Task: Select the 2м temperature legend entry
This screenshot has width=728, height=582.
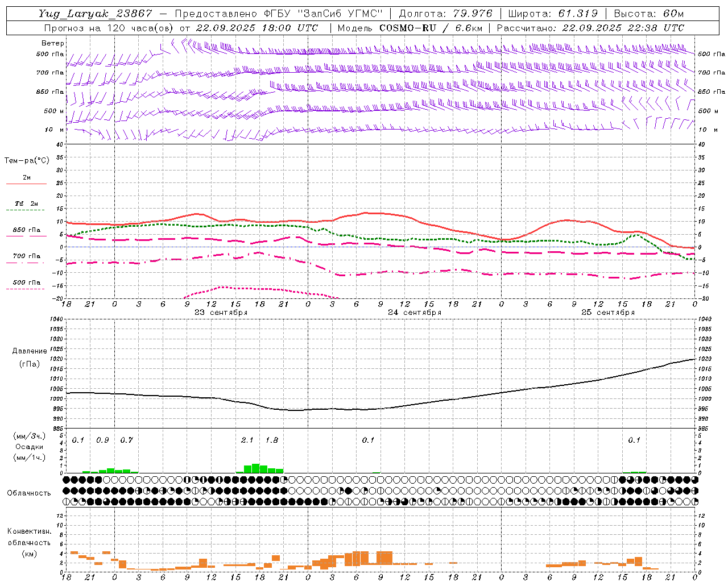Action: coord(27,178)
